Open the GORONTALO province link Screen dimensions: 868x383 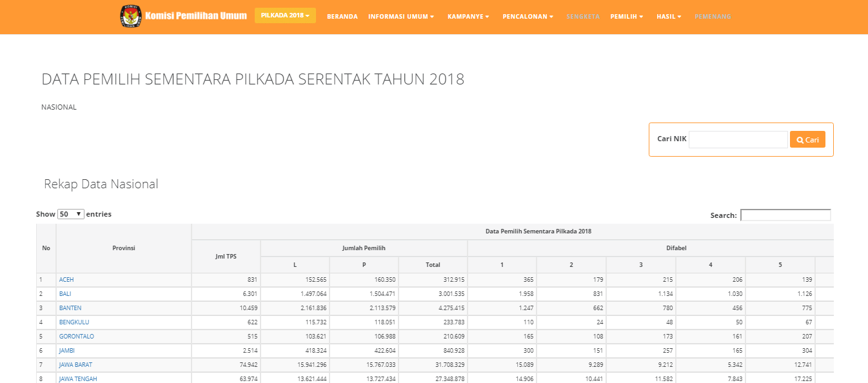pyautogui.click(x=76, y=337)
